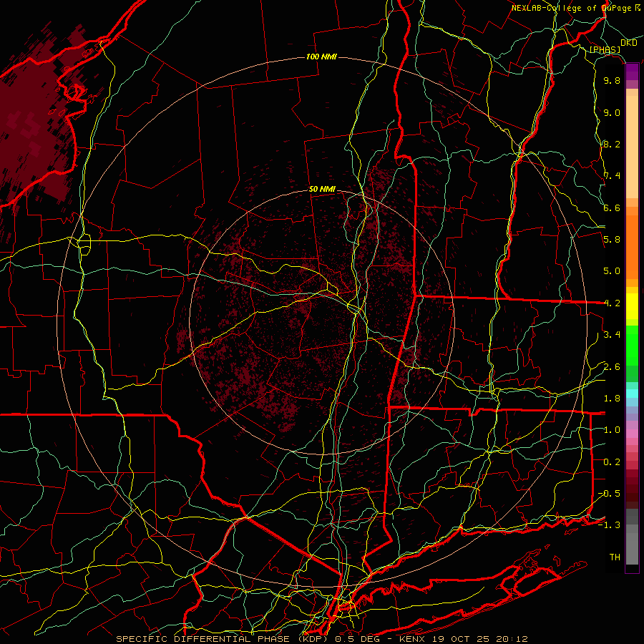Pick the cyan swatch on the color bar
The height and width of the screenshot is (644, 644).
pos(632,393)
